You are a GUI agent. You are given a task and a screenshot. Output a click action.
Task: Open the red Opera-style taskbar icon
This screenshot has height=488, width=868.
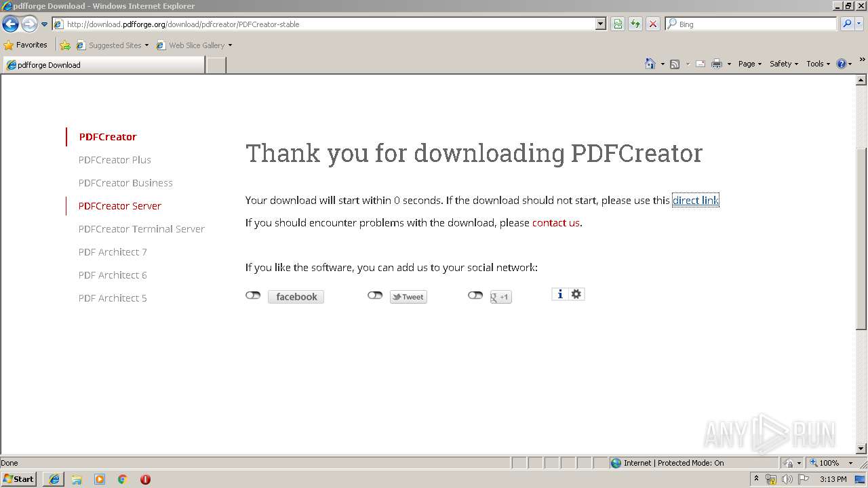(x=145, y=479)
